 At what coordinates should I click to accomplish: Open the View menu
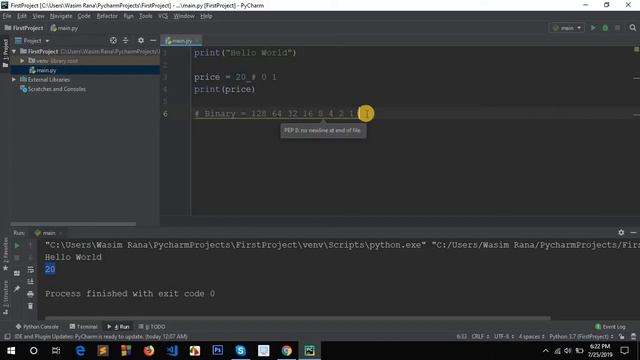pos(38,16)
